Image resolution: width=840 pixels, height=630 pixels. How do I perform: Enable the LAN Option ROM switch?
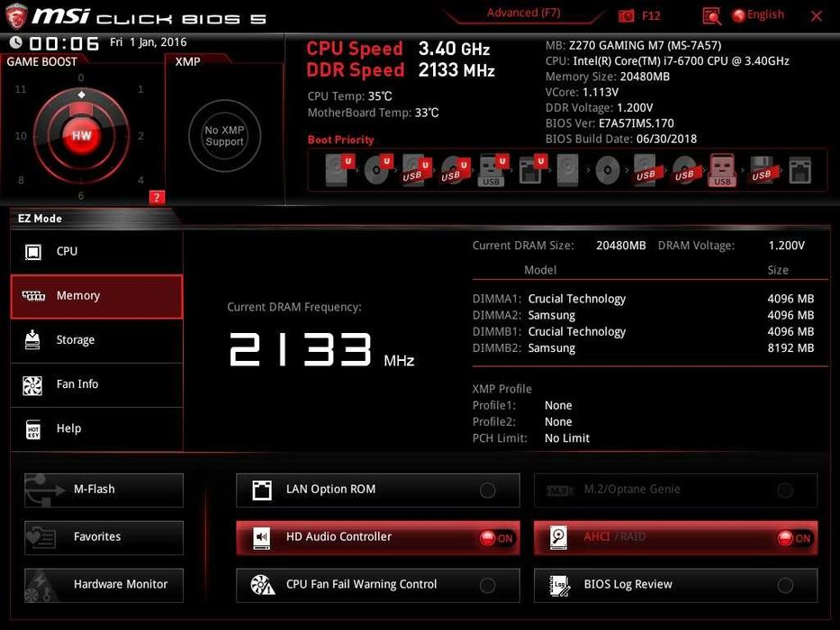pyautogui.click(x=487, y=490)
